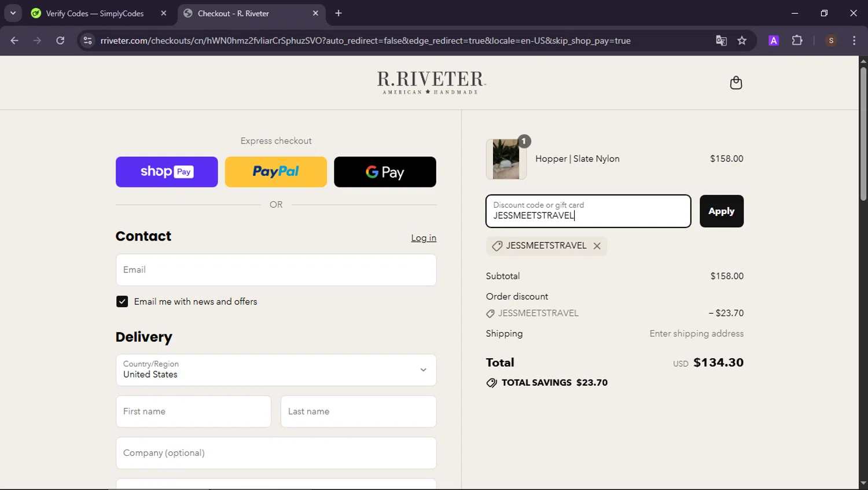The height and width of the screenshot is (490, 868).
Task: Close the Checkout R. Riveter tab
Action: point(315,13)
